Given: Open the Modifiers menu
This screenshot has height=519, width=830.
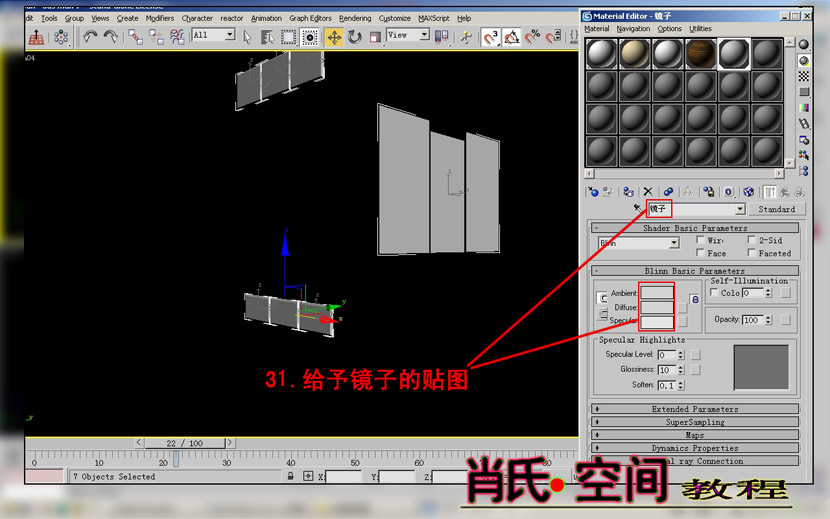Looking at the screenshot, I should (160, 18).
